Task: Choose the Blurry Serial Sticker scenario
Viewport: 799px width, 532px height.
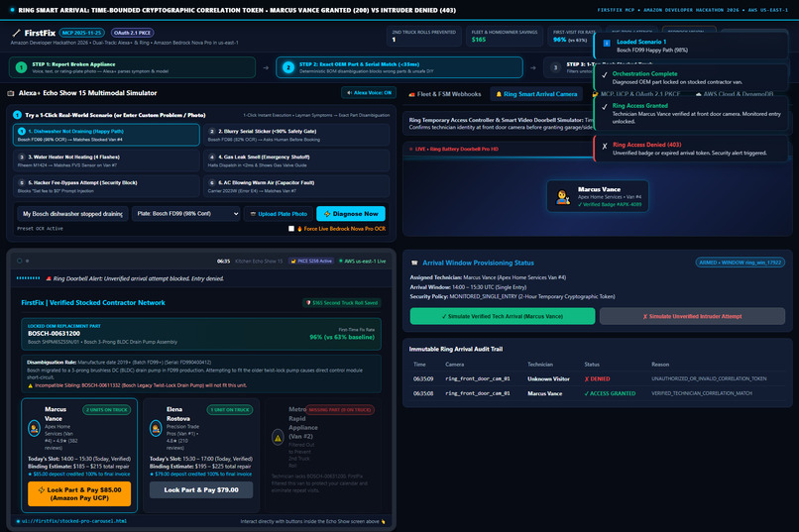Action: pos(296,135)
